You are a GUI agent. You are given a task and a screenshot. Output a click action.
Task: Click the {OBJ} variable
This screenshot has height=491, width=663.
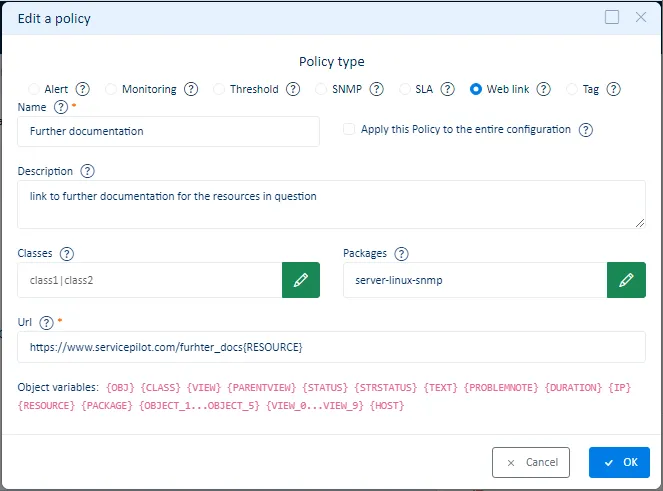121,387
